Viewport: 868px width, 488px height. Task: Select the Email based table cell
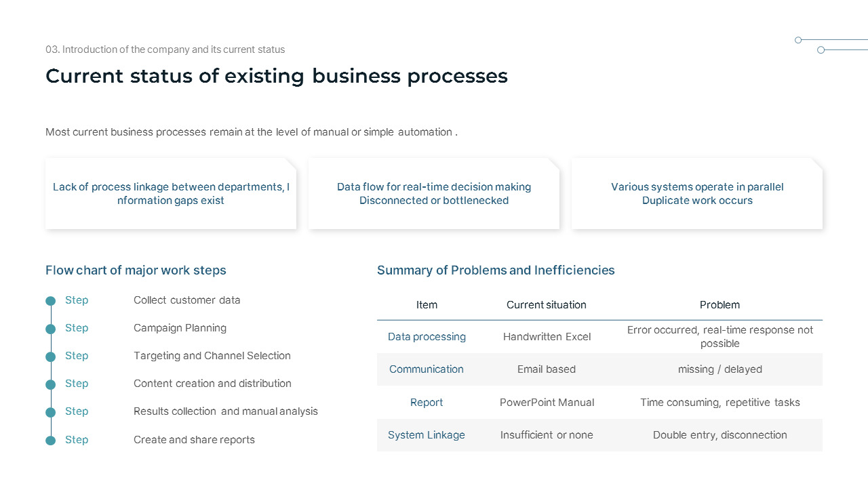click(x=547, y=369)
